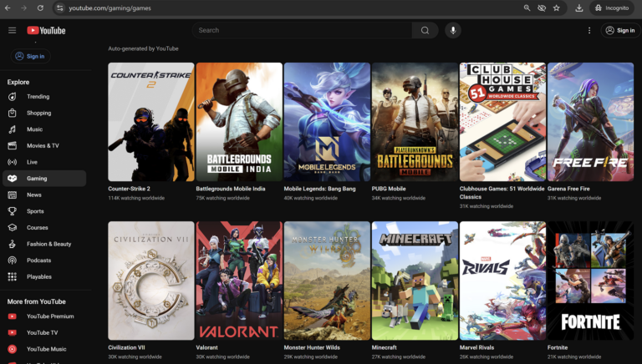Click the Live broadcast icon
642x364 pixels.
(x=13, y=162)
